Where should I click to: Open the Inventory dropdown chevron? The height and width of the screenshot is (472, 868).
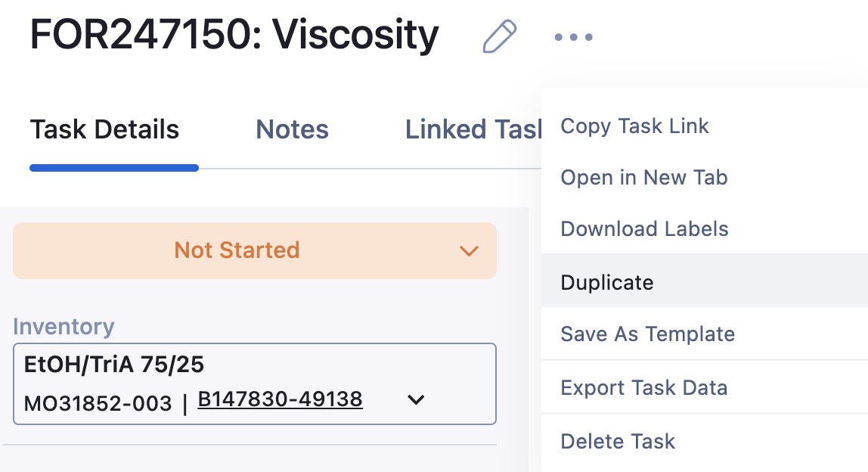point(416,400)
